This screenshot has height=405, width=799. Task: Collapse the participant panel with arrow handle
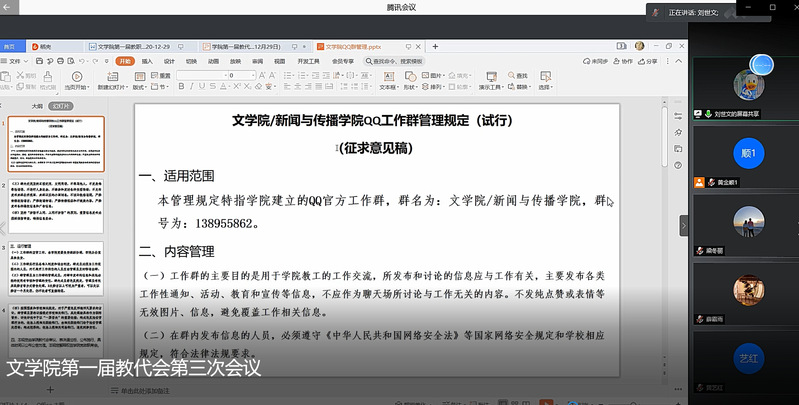click(x=684, y=226)
